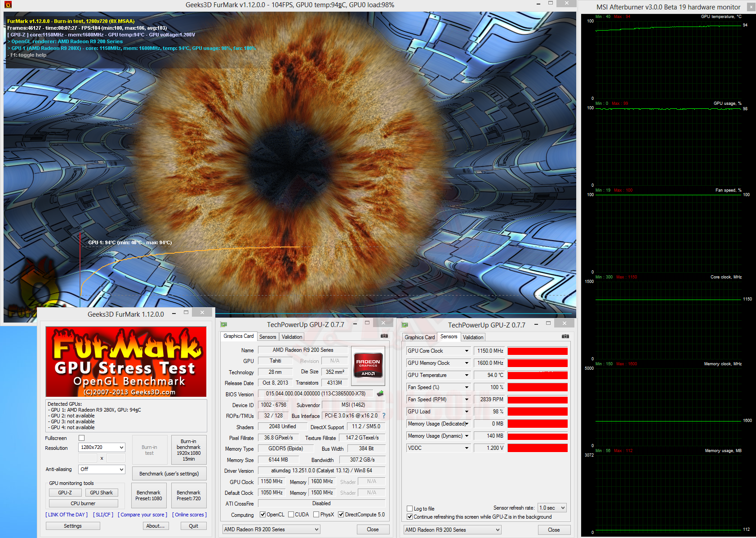
Task: Click the camera icon in the GPU-Z Sensors window
Action: tap(565, 336)
